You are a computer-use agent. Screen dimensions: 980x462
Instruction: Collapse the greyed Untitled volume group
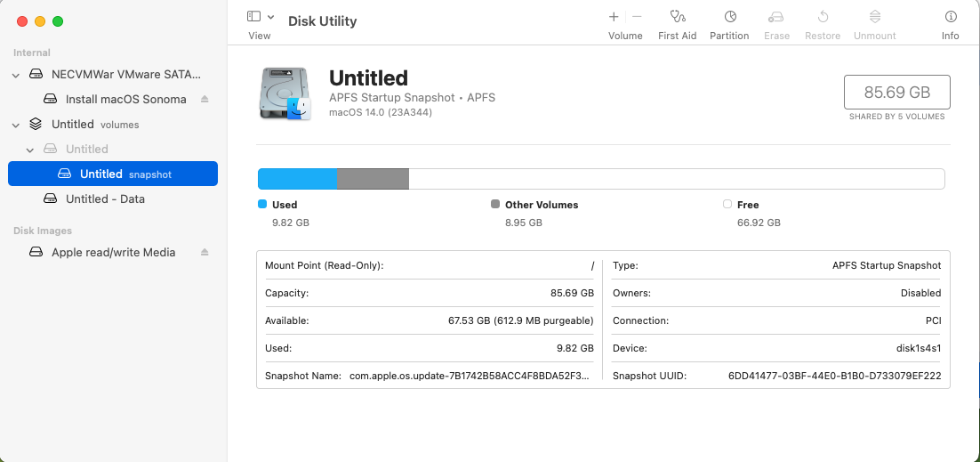(30, 150)
